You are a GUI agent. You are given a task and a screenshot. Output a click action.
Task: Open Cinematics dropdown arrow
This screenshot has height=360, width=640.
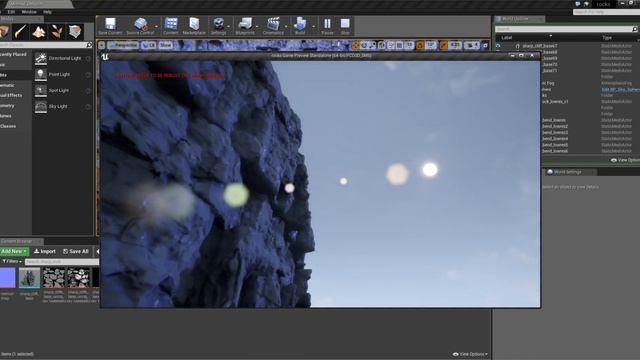[x=286, y=27]
